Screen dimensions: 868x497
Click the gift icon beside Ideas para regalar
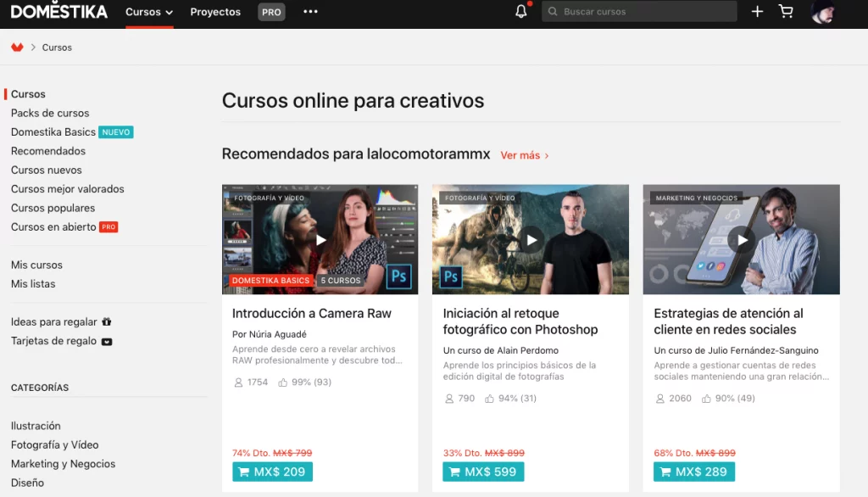(x=106, y=322)
